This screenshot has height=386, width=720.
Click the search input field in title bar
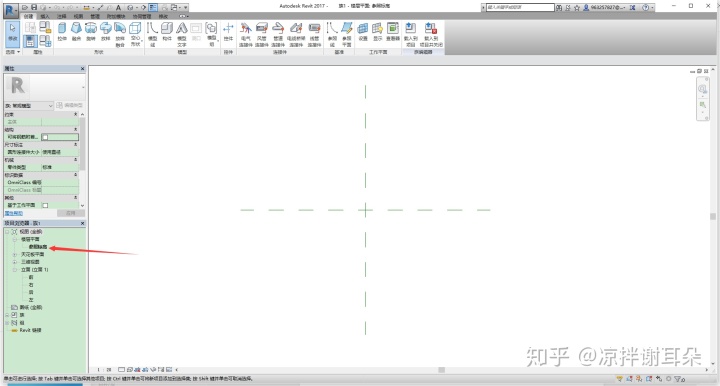[x=520, y=7]
